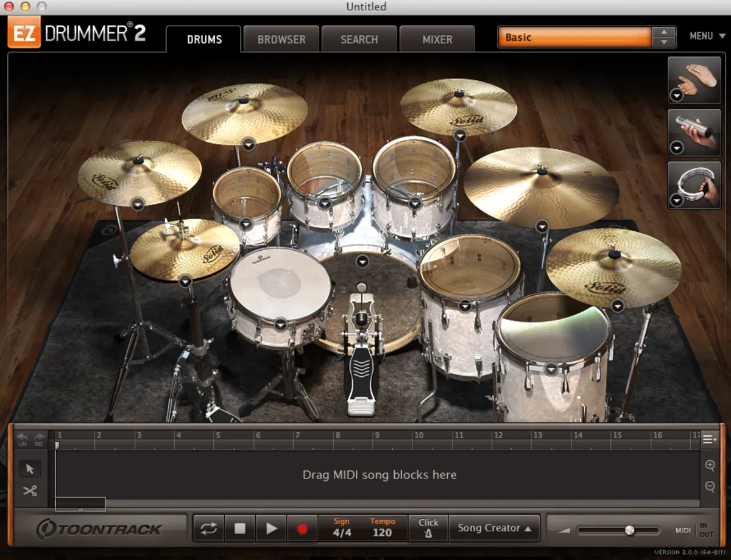Open the BROWSER tab

[281, 40]
